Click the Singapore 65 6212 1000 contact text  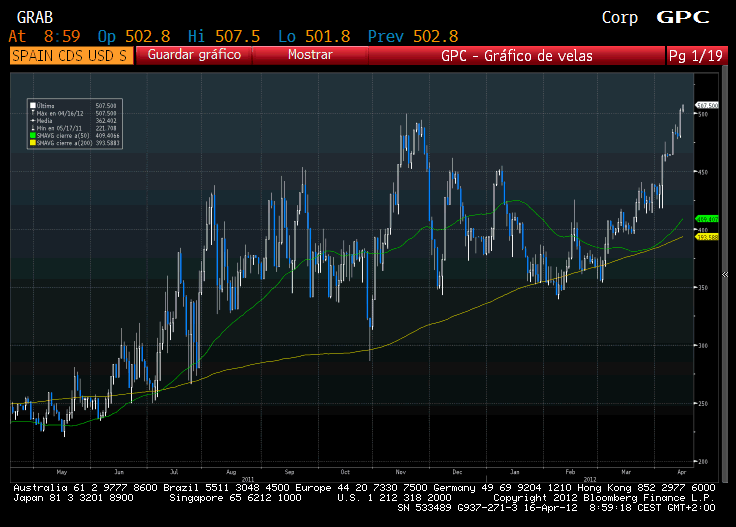coord(235,498)
